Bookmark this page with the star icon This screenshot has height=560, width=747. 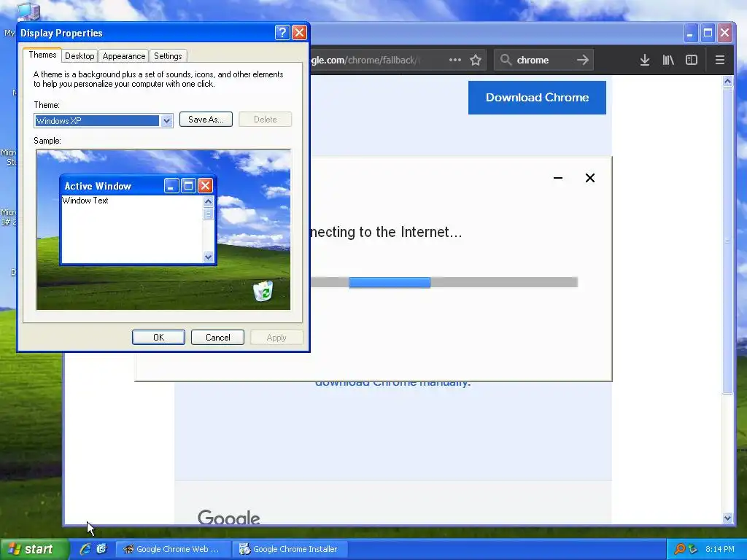click(x=476, y=60)
